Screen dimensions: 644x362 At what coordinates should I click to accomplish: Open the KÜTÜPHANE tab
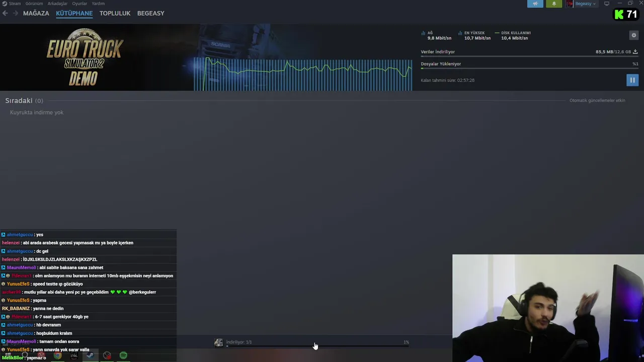74,13
